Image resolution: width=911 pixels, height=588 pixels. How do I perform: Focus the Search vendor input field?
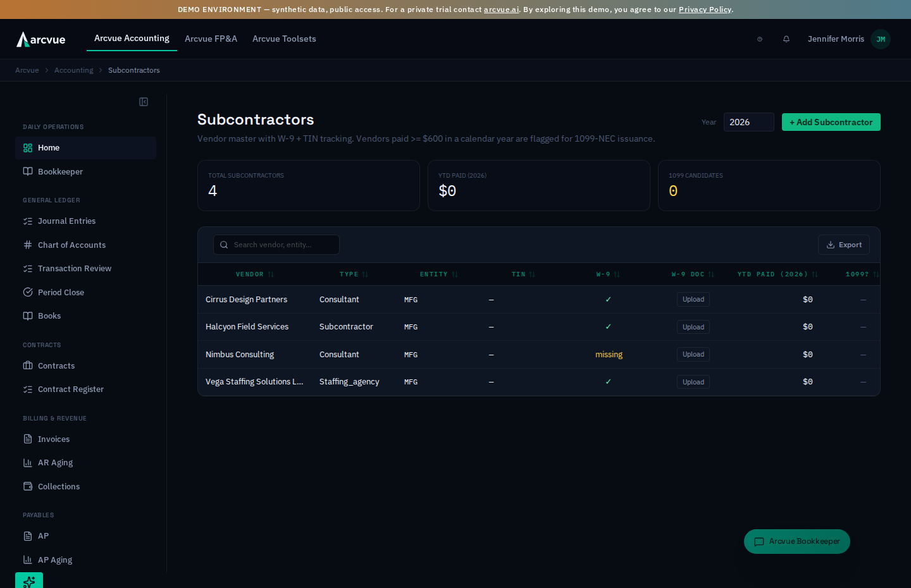(276, 245)
